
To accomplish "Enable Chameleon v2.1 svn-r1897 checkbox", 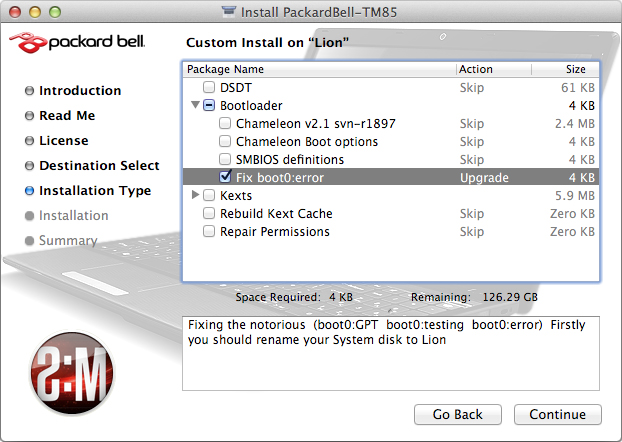I will (225, 123).
